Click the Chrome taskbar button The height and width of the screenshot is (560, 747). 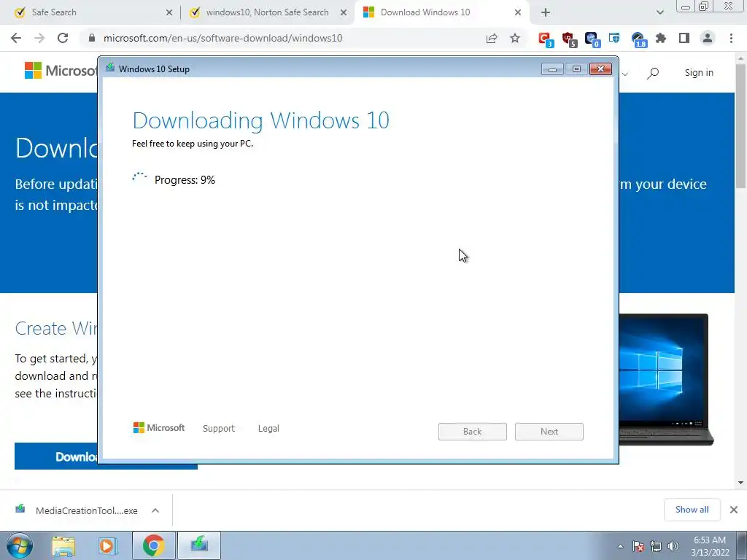[x=153, y=545]
